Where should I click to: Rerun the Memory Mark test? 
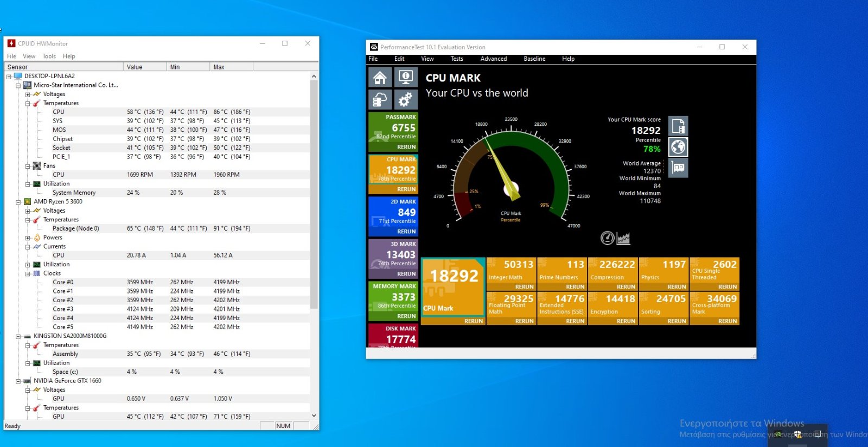coord(406,316)
